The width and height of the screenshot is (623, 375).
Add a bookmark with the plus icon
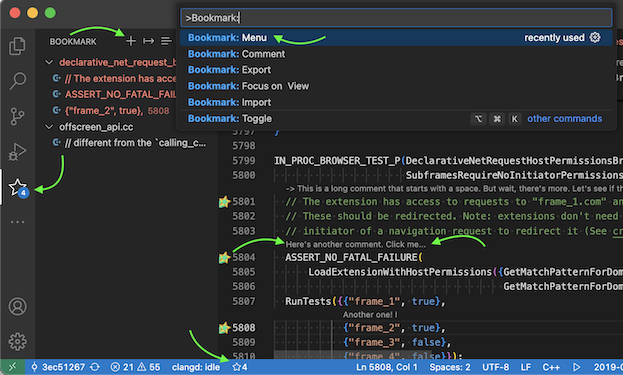131,41
